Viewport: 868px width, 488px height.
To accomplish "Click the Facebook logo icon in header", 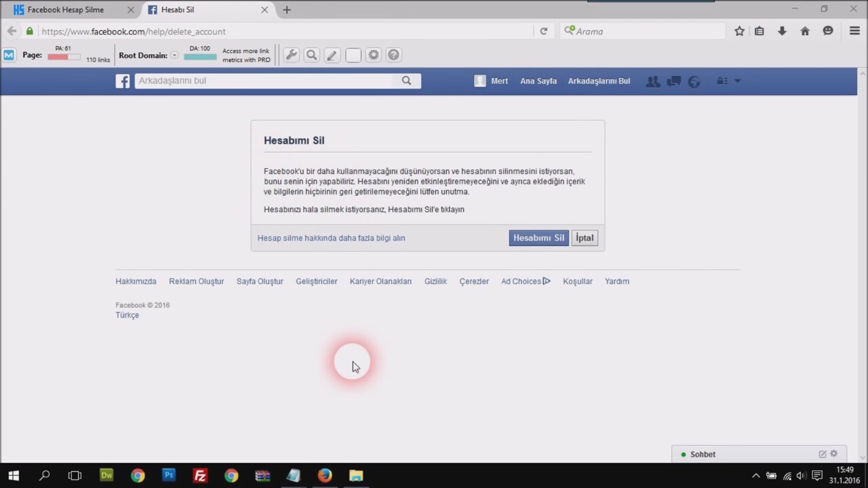I will [x=123, y=81].
